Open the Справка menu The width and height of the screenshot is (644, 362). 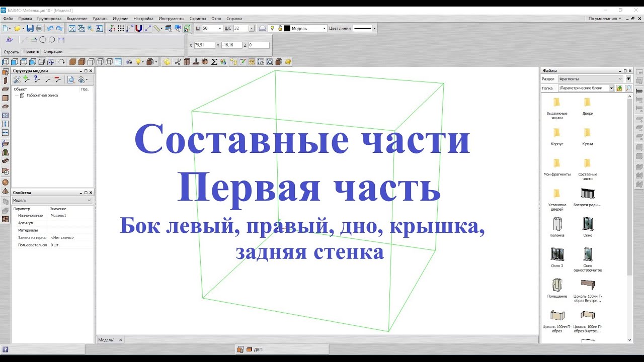tap(234, 19)
